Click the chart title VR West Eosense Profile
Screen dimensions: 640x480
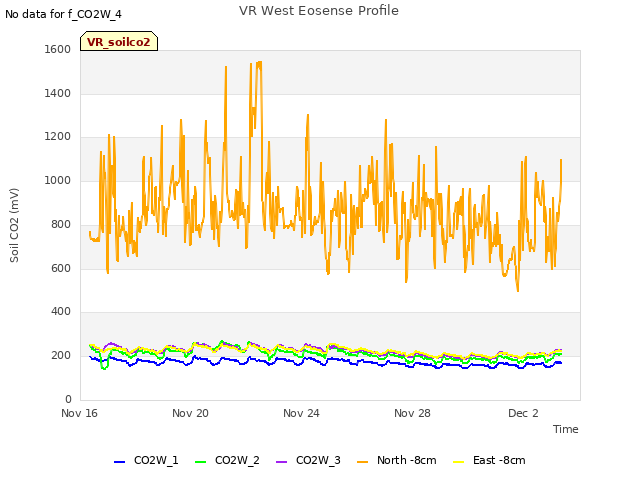[319, 11]
